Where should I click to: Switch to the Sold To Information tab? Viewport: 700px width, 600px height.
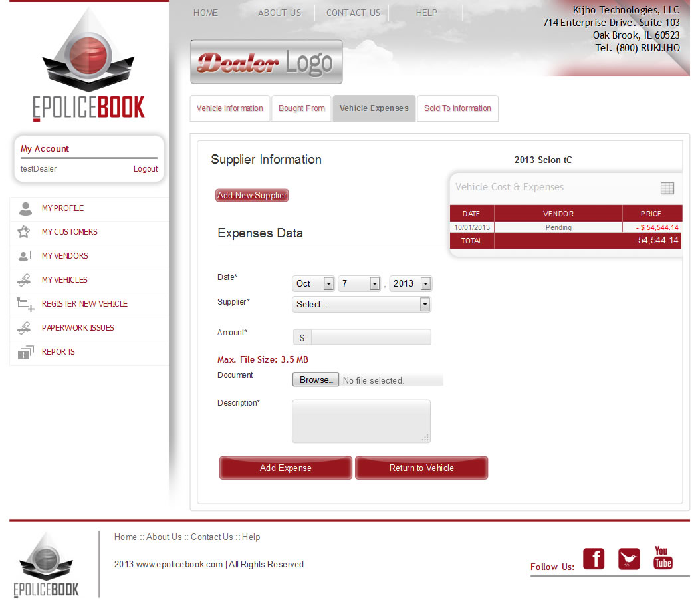(457, 108)
